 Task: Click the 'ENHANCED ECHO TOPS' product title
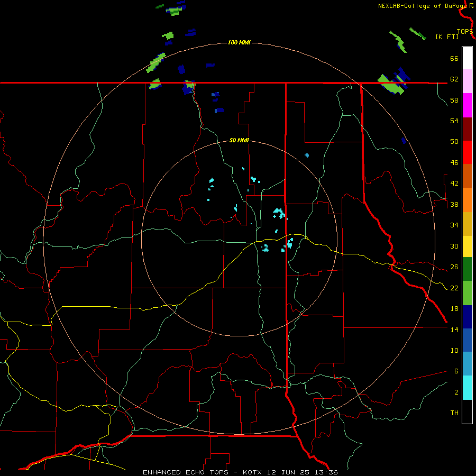[186, 472]
